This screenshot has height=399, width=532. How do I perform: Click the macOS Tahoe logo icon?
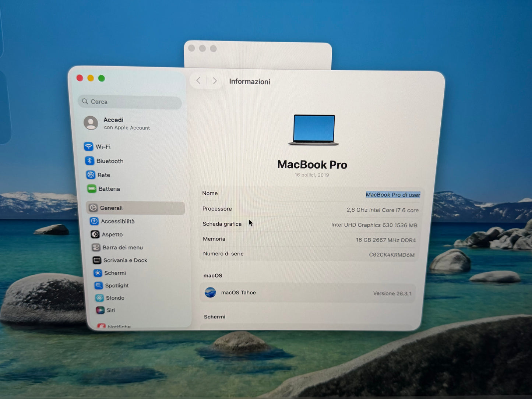(x=210, y=292)
